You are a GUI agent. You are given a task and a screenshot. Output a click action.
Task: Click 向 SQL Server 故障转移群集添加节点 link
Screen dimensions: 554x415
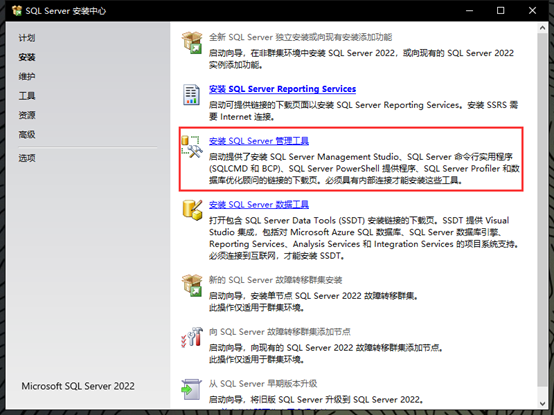[279, 332]
